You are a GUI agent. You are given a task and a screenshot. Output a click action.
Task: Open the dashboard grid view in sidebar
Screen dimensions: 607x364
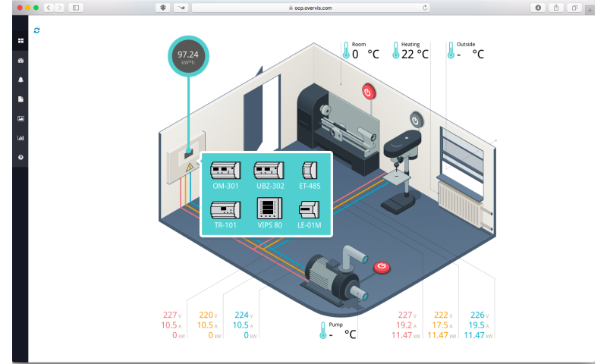pyautogui.click(x=20, y=40)
